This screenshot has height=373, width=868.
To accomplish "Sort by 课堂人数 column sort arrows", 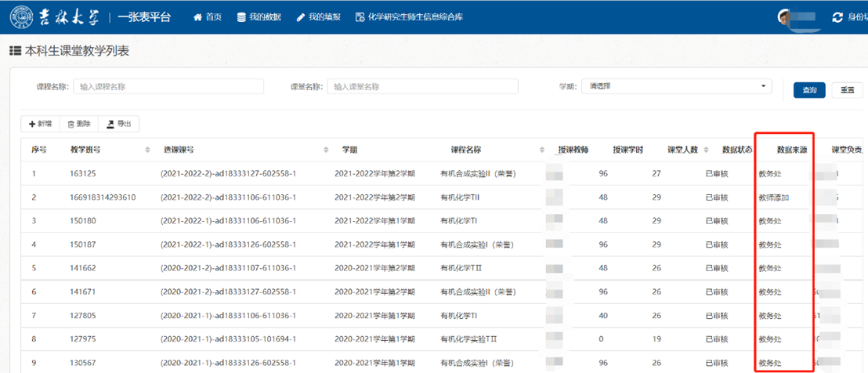I will (x=706, y=150).
